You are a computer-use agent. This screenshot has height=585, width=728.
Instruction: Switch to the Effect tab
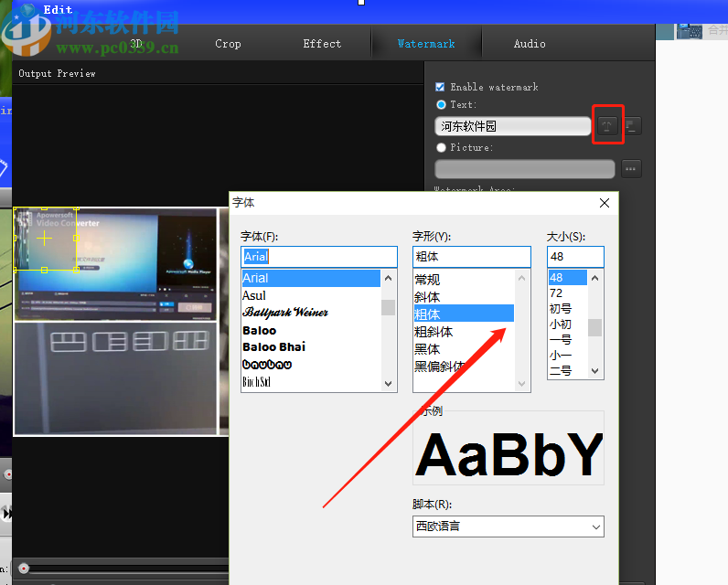tap(322, 44)
